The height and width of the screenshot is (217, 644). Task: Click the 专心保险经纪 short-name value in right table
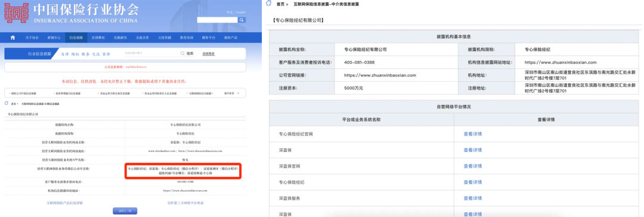[537, 49]
